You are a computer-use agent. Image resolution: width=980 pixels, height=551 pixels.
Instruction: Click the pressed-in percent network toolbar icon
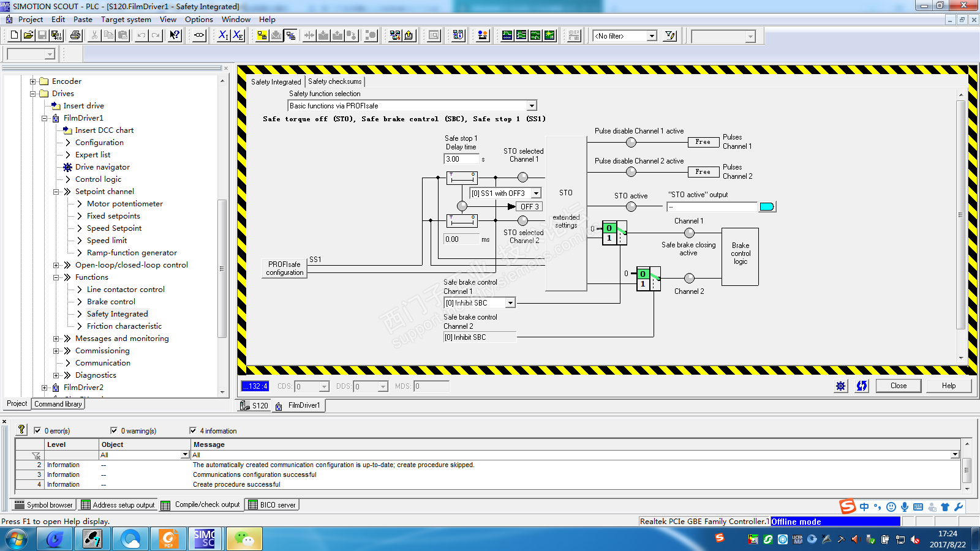[291, 36]
